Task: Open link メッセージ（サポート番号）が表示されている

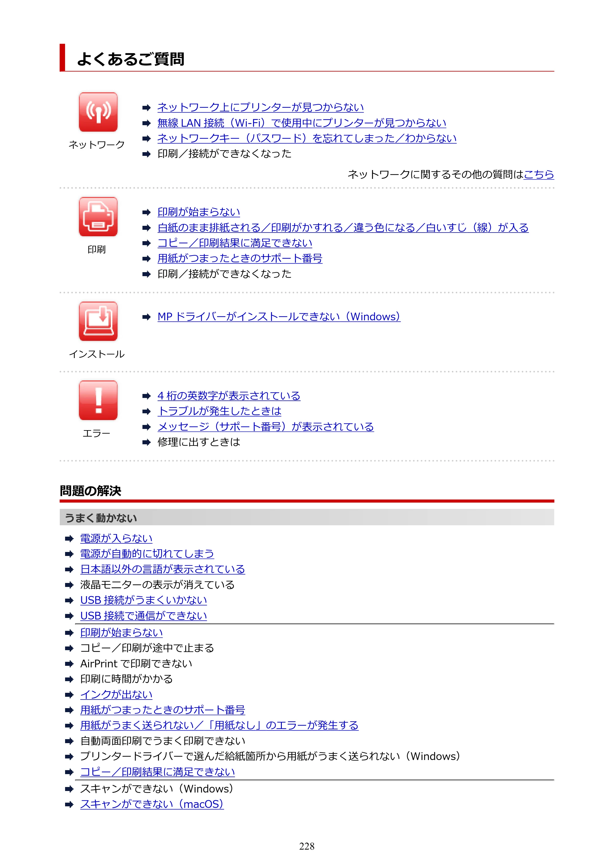Action: [266, 427]
